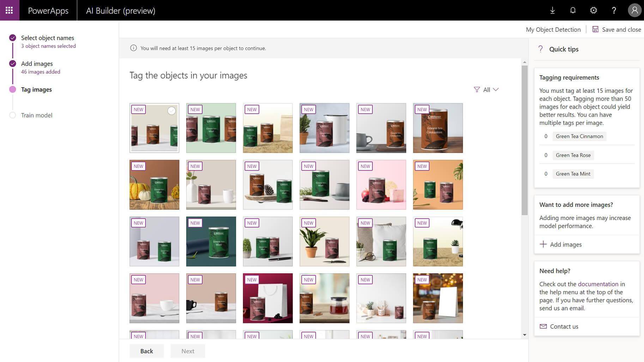The width and height of the screenshot is (644, 362).
Task: Click the plus icon beside Add images
Action: 543,244
